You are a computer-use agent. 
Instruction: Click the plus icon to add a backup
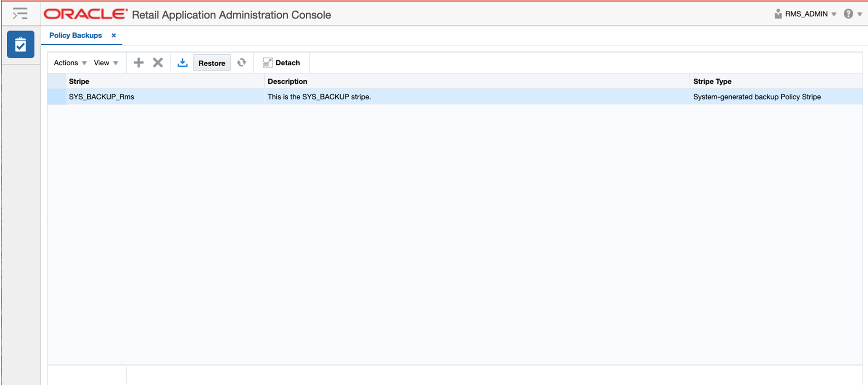[139, 62]
